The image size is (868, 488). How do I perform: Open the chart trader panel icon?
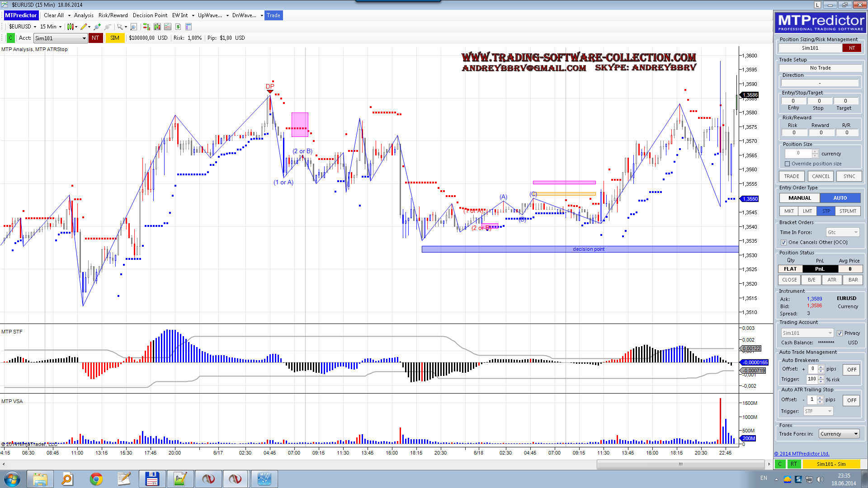coord(146,27)
